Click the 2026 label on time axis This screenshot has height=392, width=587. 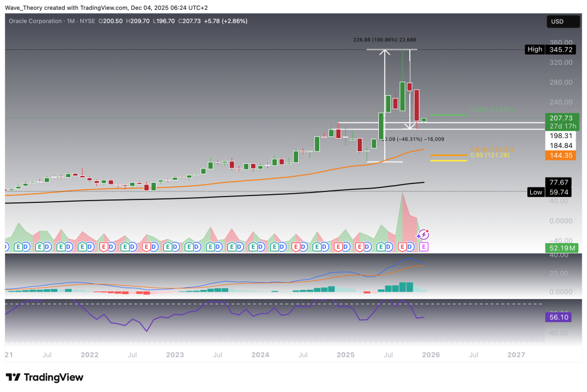[431, 355]
